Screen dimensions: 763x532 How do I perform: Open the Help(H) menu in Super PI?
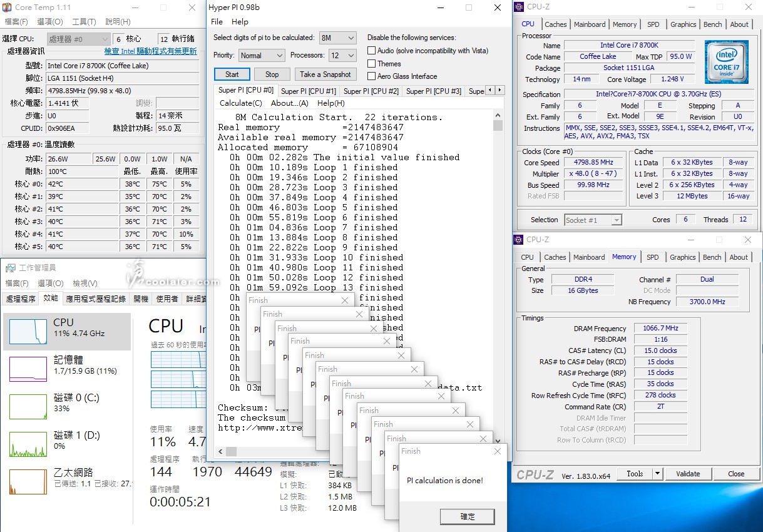330,103
